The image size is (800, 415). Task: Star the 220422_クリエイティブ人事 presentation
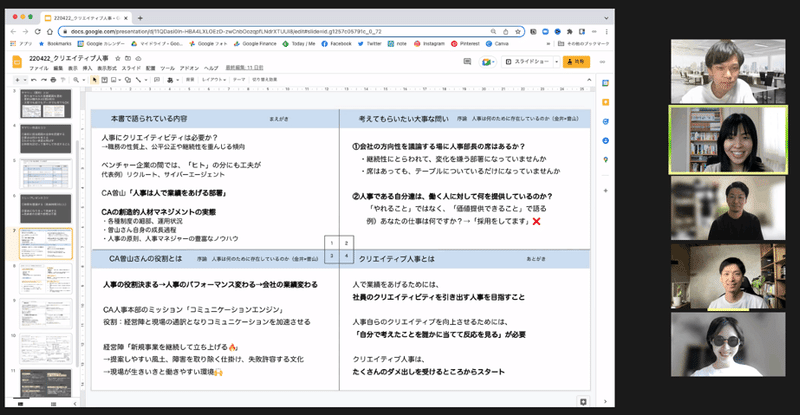[118, 59]
